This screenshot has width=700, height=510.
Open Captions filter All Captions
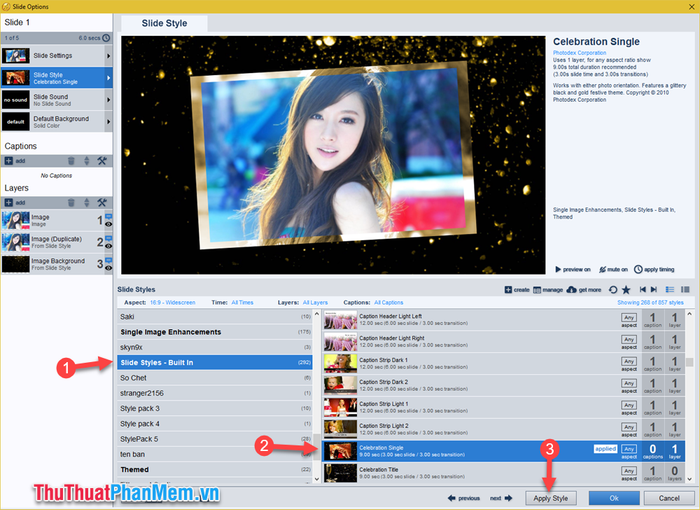[388, 302]
